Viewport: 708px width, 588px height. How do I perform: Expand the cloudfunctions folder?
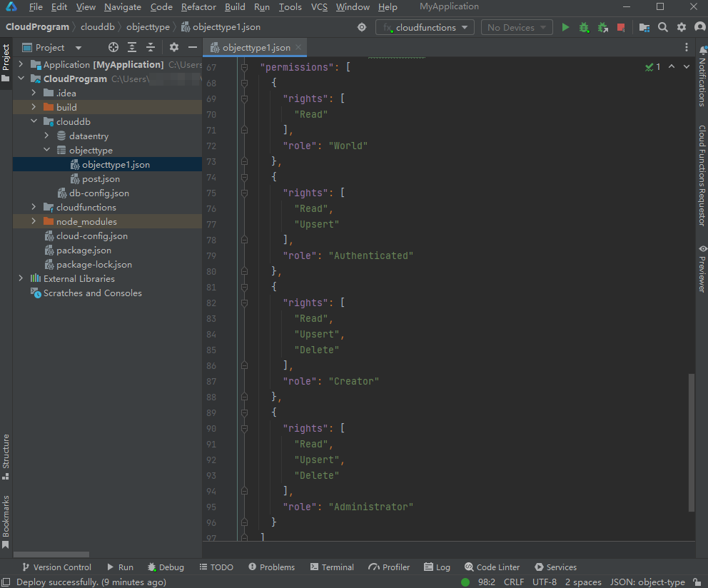point(34,207)
